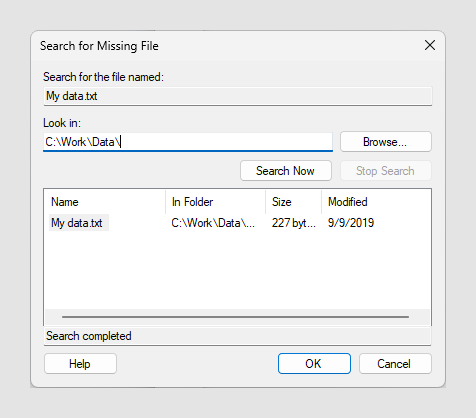Click the Search completed status bar
Viewport: 476px width, 418px height.
(x=237, y=336)
